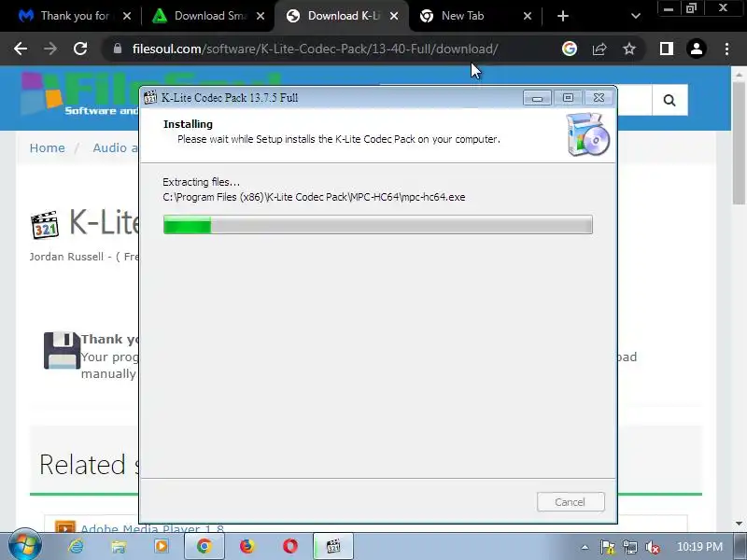747x560 pixels.
Task: Click the Action Center flag icon
Action: [608, 547]
